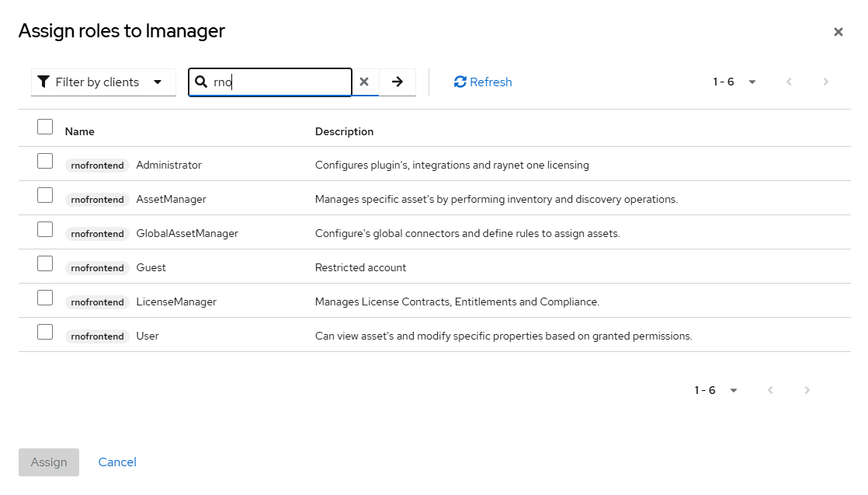Image resolution: width=868 pixels, height=495 pixels.
Task: Go to previous page in top pagination
Action: [x=789, y=82]
